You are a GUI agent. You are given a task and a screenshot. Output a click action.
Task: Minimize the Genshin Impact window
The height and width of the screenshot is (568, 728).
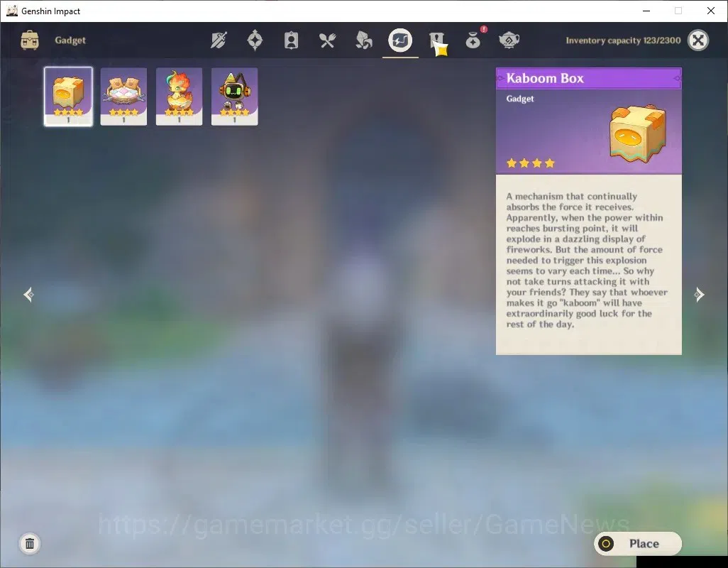click(646, 11)
